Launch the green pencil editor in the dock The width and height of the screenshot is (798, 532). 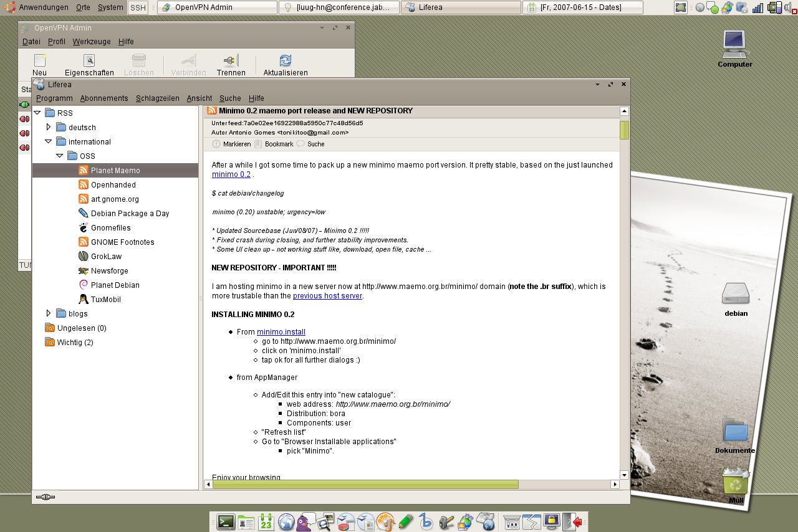click(x=406, y=522)
